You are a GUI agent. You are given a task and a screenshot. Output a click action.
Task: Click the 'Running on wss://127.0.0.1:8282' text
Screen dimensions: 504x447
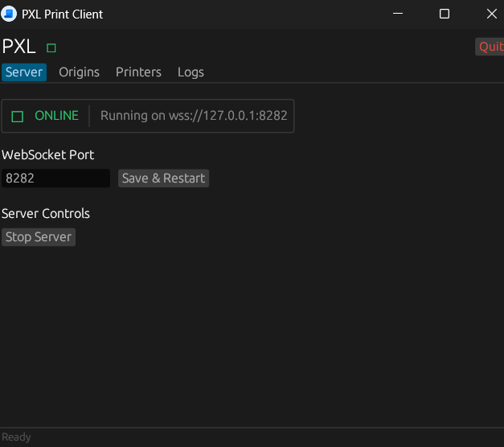tap(194, 116)
